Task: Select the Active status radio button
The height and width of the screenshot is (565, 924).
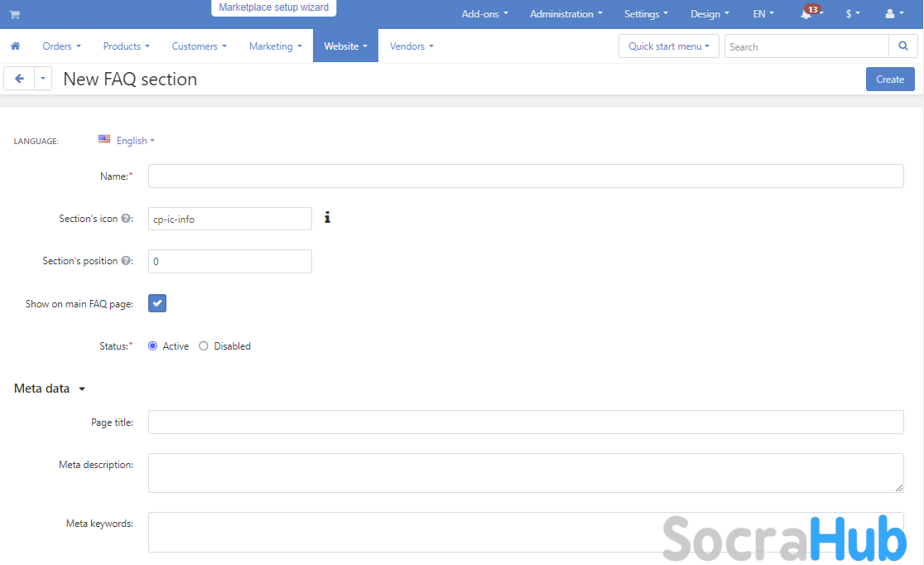Action: coord(153,346)
